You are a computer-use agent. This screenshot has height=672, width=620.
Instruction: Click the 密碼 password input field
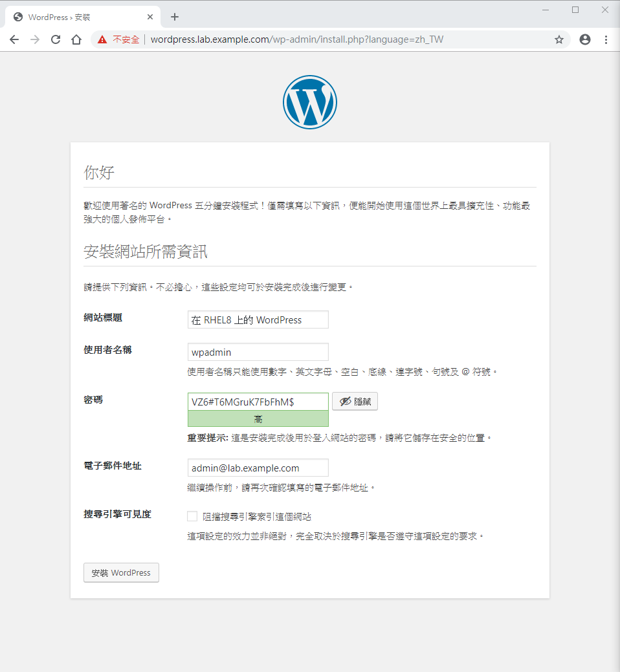tap(258, 402)
